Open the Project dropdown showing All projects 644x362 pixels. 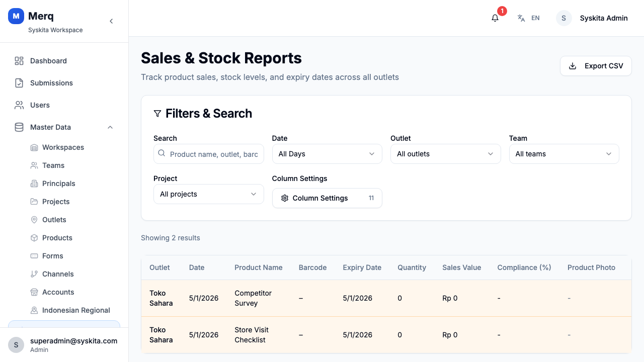coord(209,194)
